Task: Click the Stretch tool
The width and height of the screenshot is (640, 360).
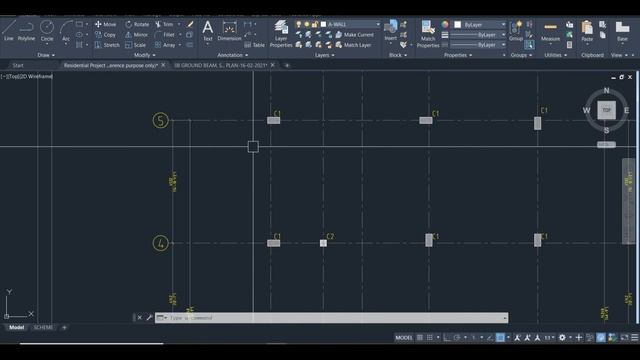Action: tap(107, 45)
